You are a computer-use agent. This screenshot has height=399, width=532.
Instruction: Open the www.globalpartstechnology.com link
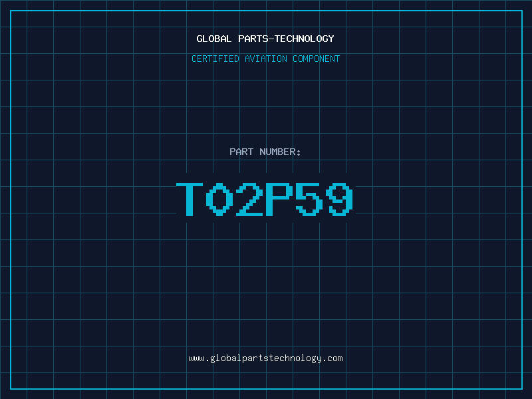pos(265,358)
